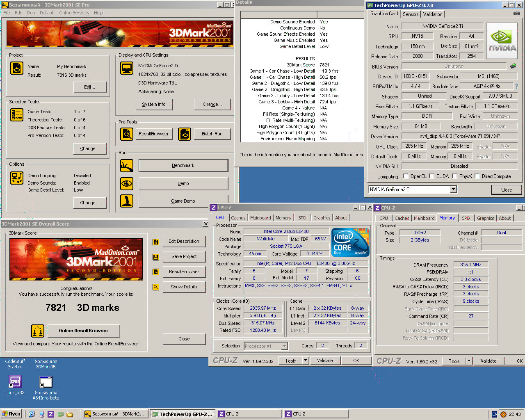Click the magnifier icon beside Show Details
The image size is (525, 420).
point(156,287)
